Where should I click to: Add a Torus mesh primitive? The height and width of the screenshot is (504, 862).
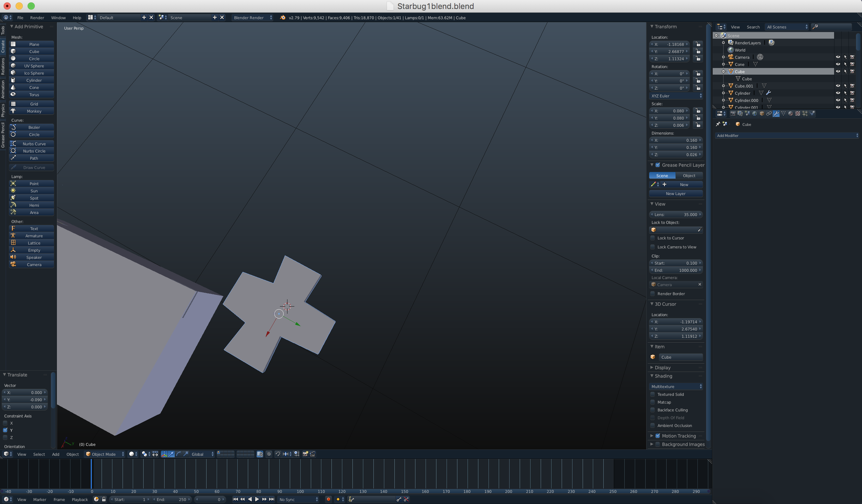[31, 95]
